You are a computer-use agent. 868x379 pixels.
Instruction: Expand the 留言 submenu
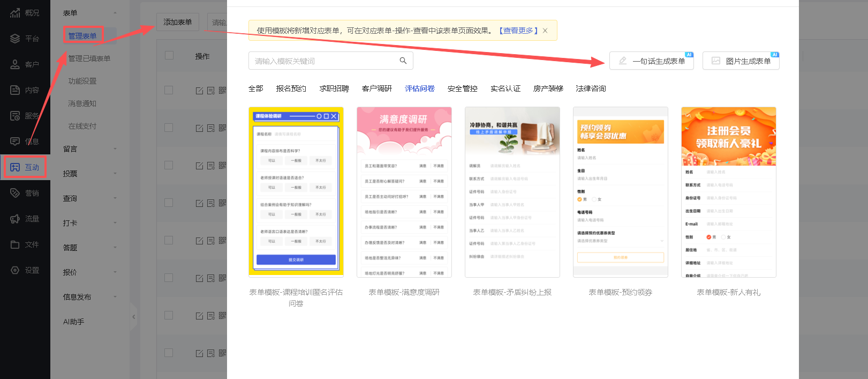click(x=115, y=149)
